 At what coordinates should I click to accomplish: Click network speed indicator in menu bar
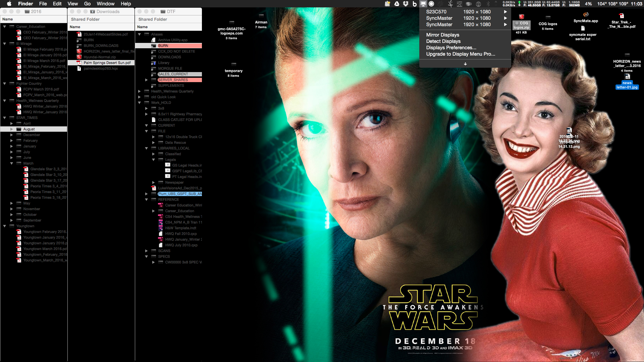[x=511, y=4]
